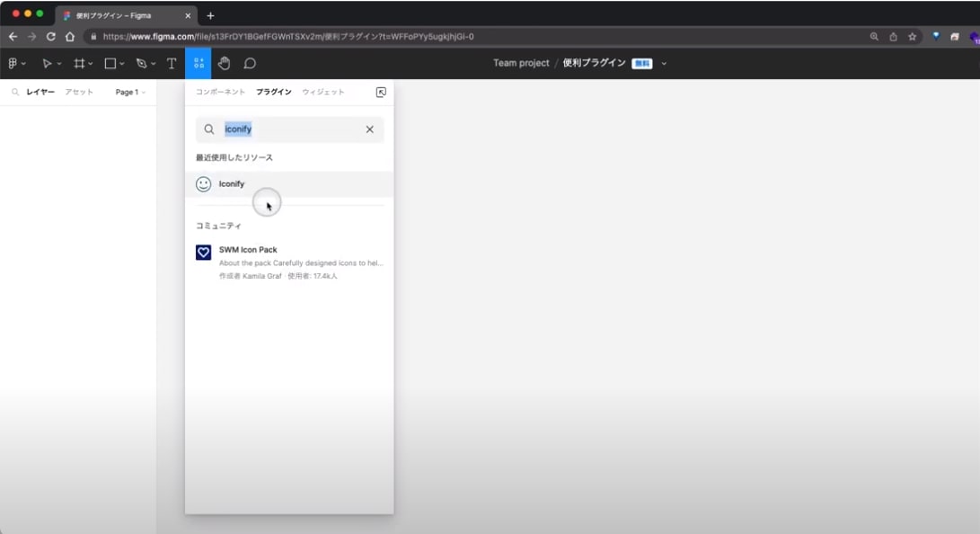The height and width of the screenshot is (534, 980).
Task: Click the Iconify smiley icon
Action: click(203, 183)
